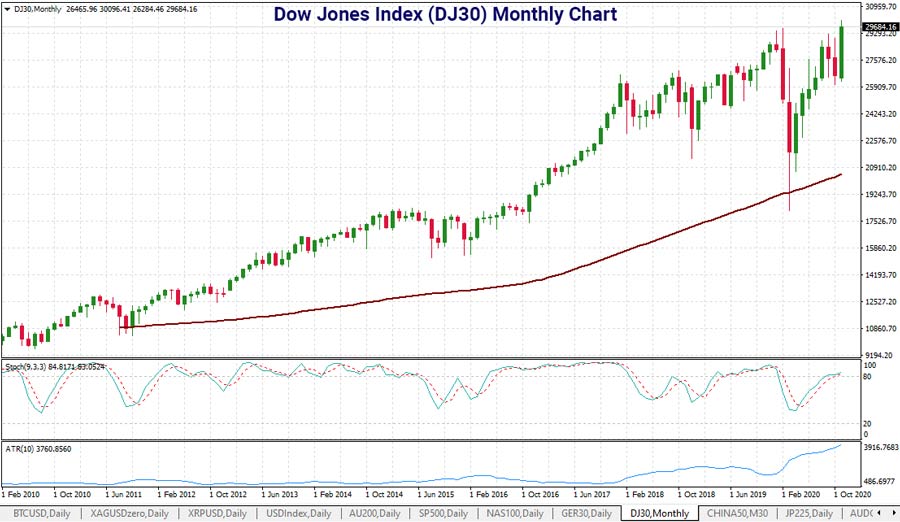Switch to the BTCUSD,Daily chart tab
The image size is (900, 522).
coord(41,513)
